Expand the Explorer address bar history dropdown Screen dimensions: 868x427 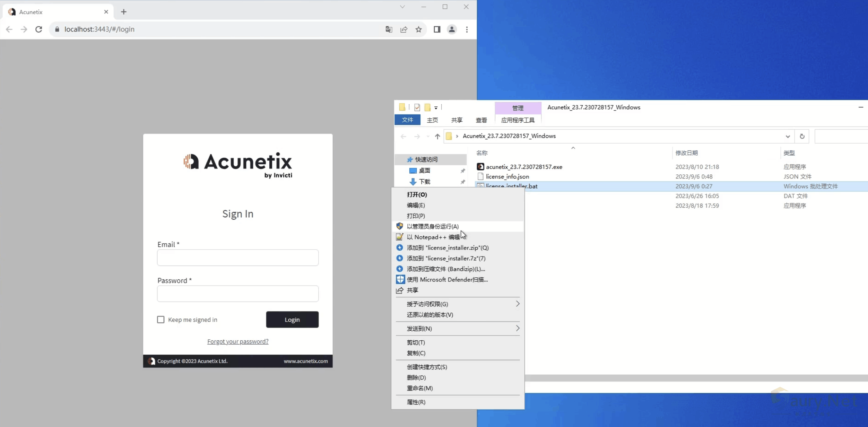(788, 136)
